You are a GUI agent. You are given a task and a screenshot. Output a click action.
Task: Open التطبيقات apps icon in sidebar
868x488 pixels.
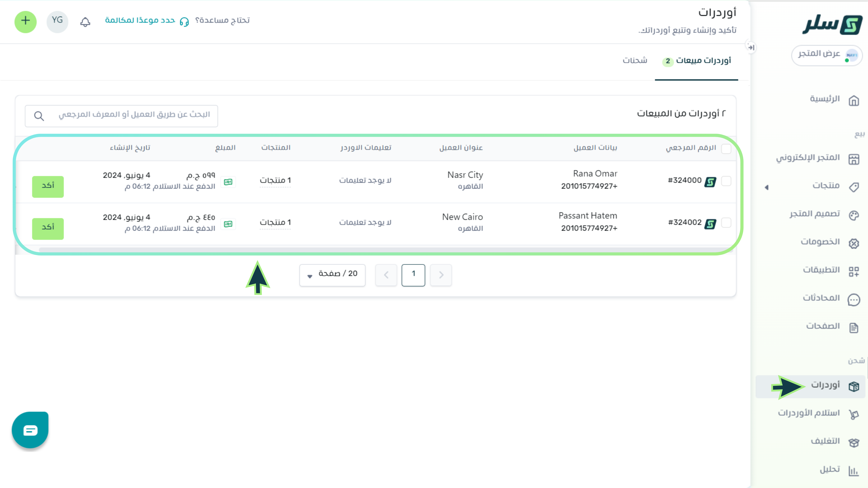click(x=854, y=271)
